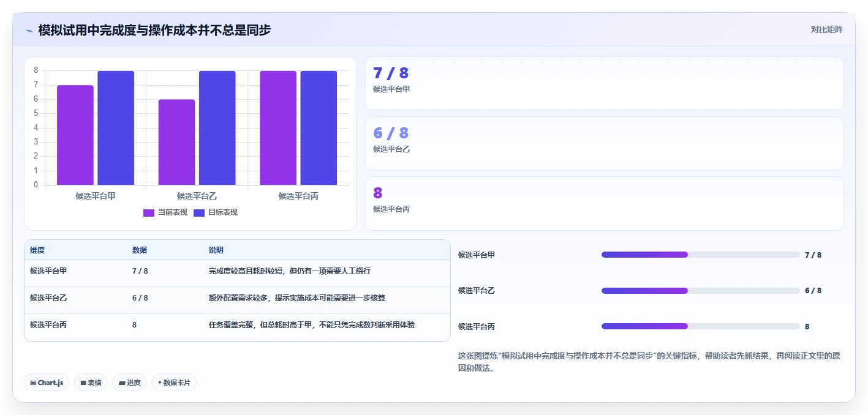Click the 8 value after the progress bar
The height and width of the screenshot is (415, 868).
[x=807, y=327]
